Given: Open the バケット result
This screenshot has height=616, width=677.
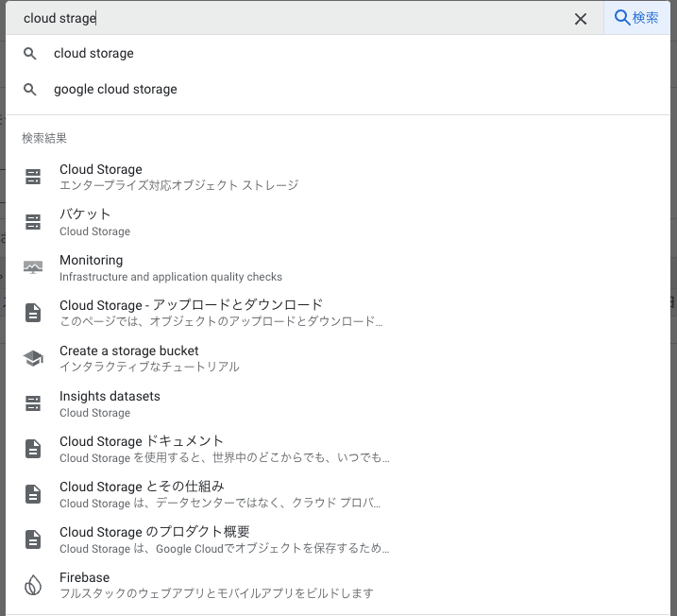Looking at the screenshot, I should [x=338, y=222].
